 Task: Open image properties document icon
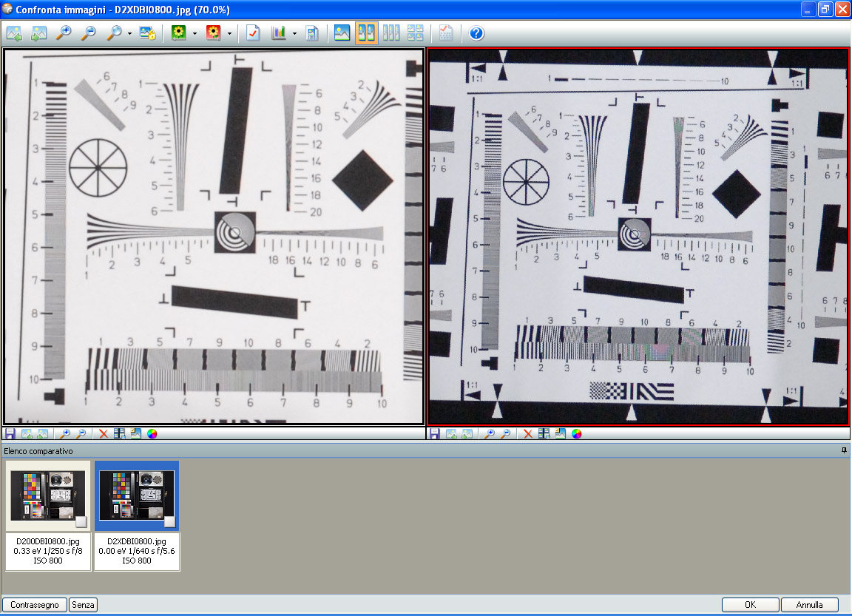click(x=312, y=33)
